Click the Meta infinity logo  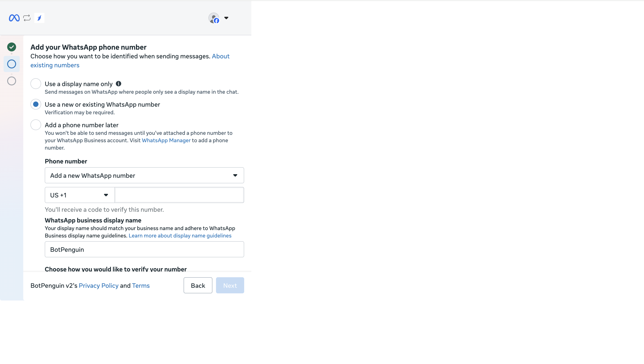pos(14,18)
